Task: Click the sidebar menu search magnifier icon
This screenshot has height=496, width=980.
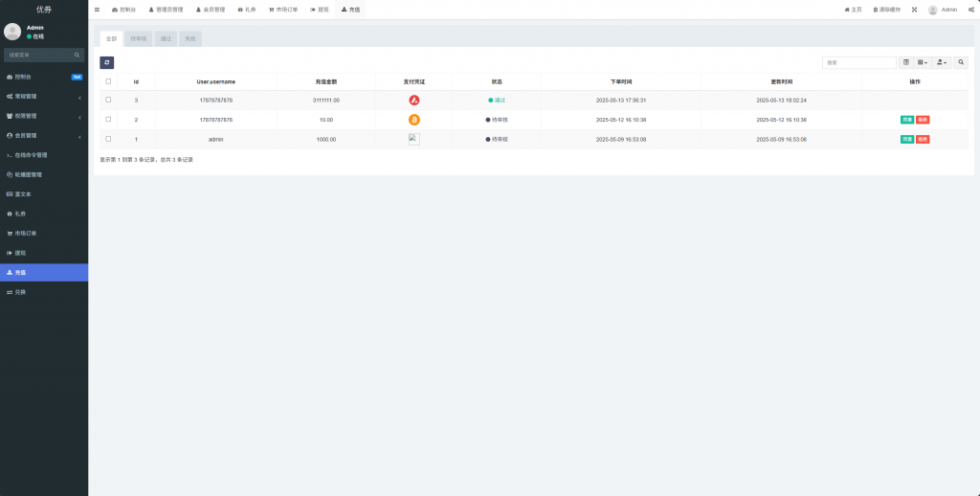Action: (x=78, y=56)
